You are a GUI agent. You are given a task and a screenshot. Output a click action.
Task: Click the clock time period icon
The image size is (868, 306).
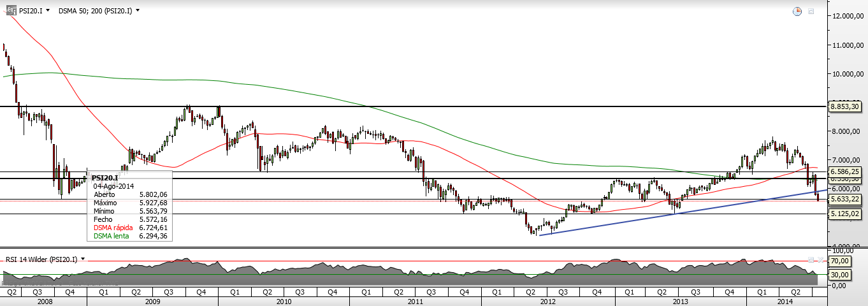[x=797, y=11]
